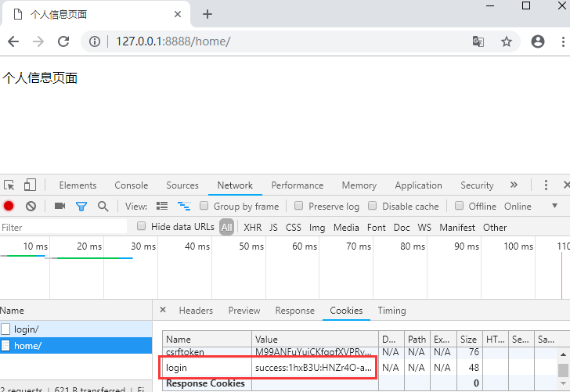Viewport: 570px width, 392px height.
Task: Open the Elements panel tab
Action: coord(78,185)
